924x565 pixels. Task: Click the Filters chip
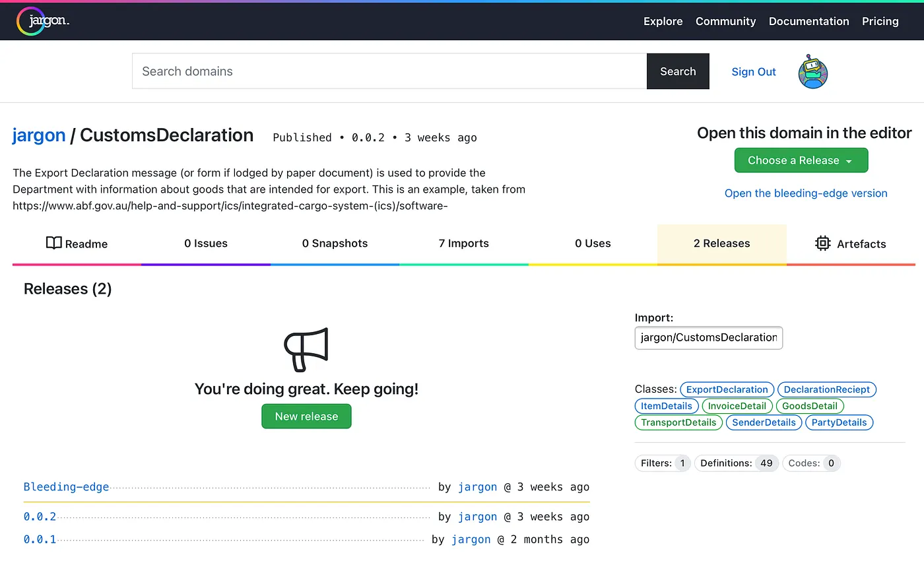click(662, 463)
